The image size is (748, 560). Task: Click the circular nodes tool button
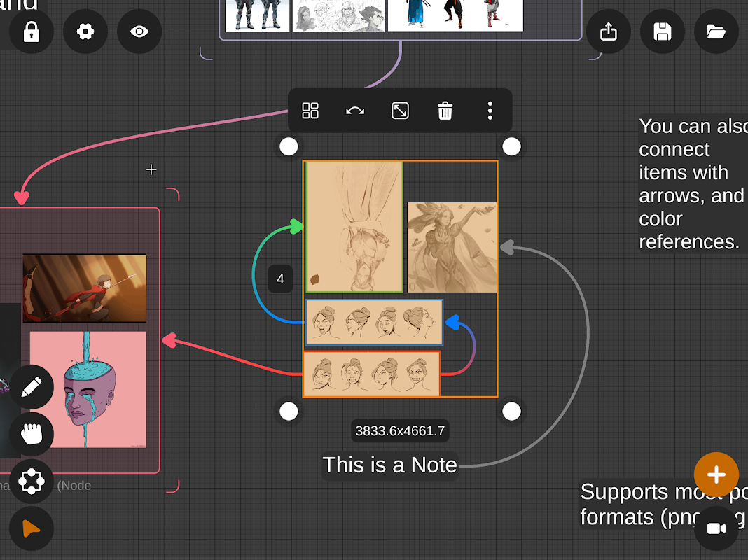pyautogui.click(x=32, y=482)
